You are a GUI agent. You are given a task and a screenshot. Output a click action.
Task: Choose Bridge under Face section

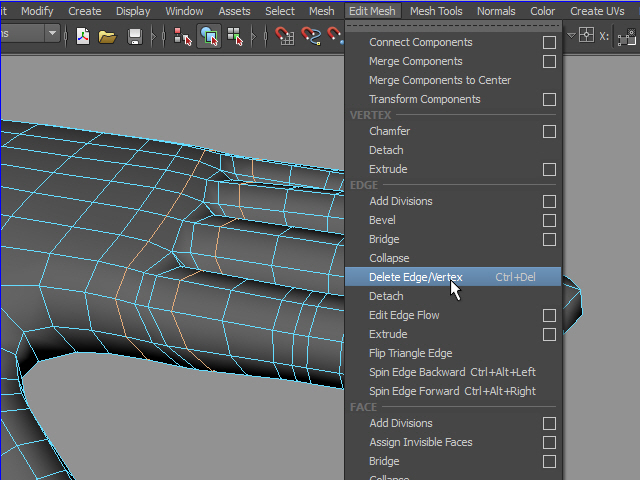[x=384, y=462]
